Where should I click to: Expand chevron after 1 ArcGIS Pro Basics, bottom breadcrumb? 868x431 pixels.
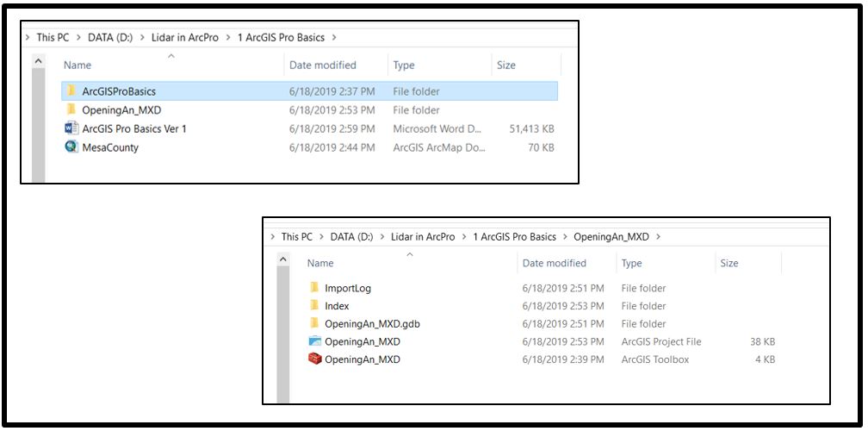pyautogui.click(x=565, y=236)
